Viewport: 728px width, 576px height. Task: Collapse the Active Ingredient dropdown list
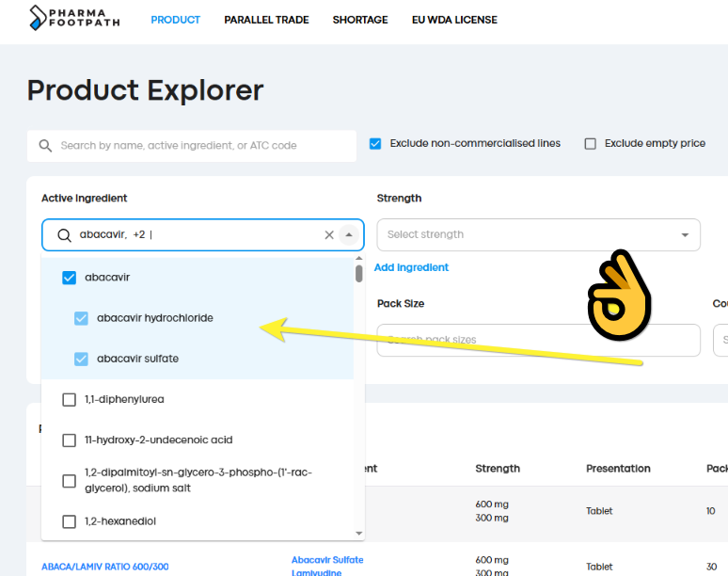(349, 235)
